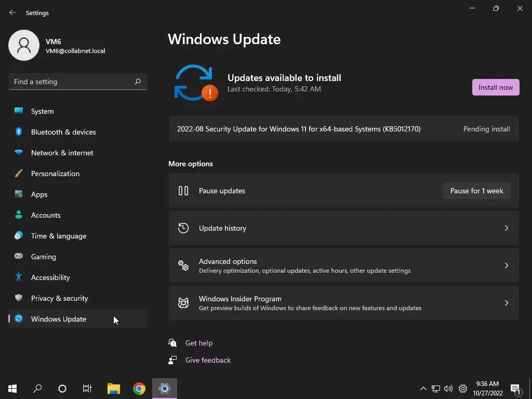Go to Gaming settings category
Viewport: 532px width, 399px height.
pos(78,257)
